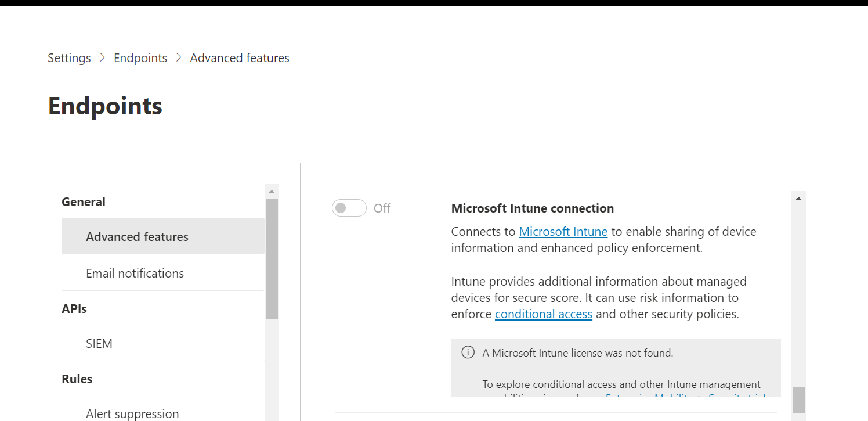The image size is (868, 421).
Task: Click the chevron after Endpoints breadcrumb
Action: [179, 57]
